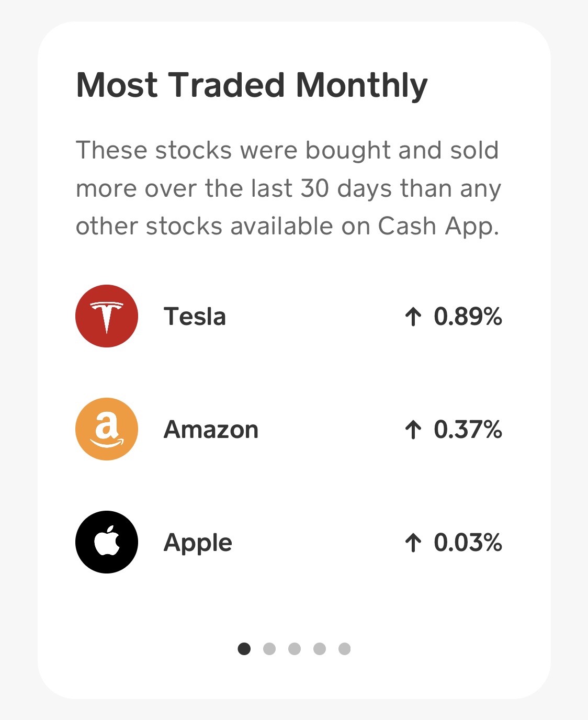This screenshot has width=588, height=720.
Task: Select Apple's 0.03% change value
Action: pos(468,543)
